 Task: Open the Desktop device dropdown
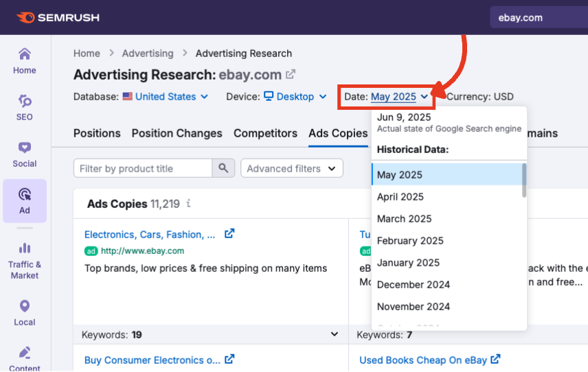[x=295, y=97]
